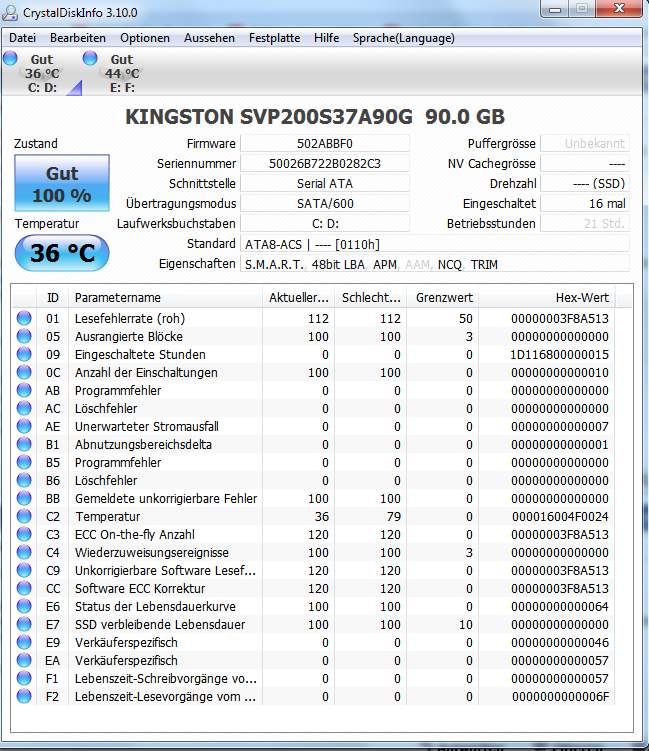Select the Eingeschaltete Stunden parameter name
The height and width of the screenshot is (751, 649).
click(x=140, y=354)
